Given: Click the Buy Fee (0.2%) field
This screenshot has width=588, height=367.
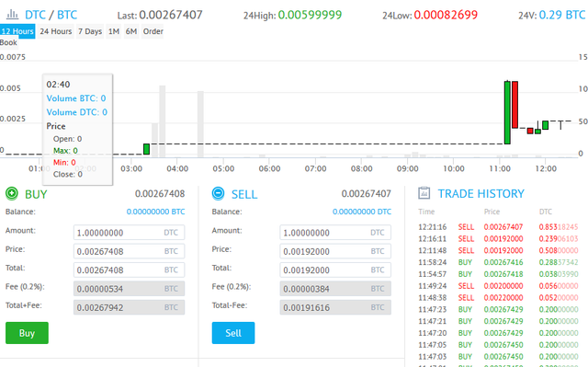Looking at the screenshot, I should [129, 289].
